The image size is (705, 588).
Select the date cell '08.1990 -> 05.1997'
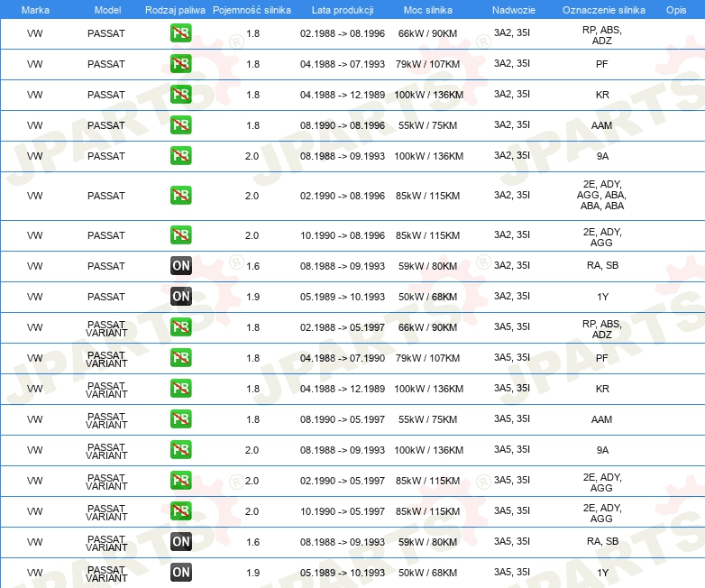click(343, 419)
